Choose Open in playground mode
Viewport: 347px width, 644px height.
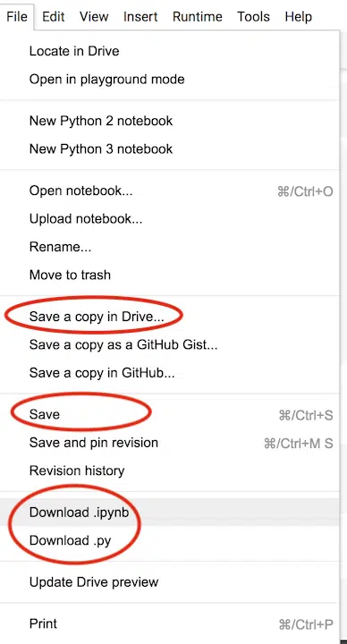[x=170, y=80]
